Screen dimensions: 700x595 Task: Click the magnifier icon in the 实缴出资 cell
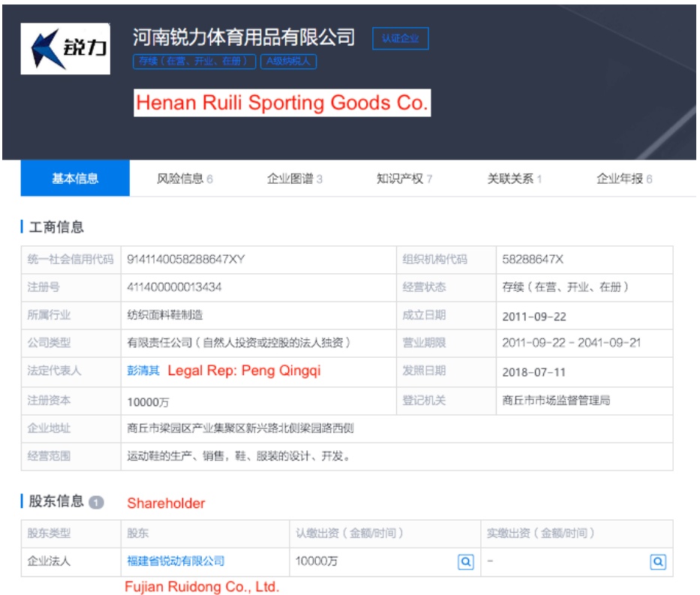point(658,561)
